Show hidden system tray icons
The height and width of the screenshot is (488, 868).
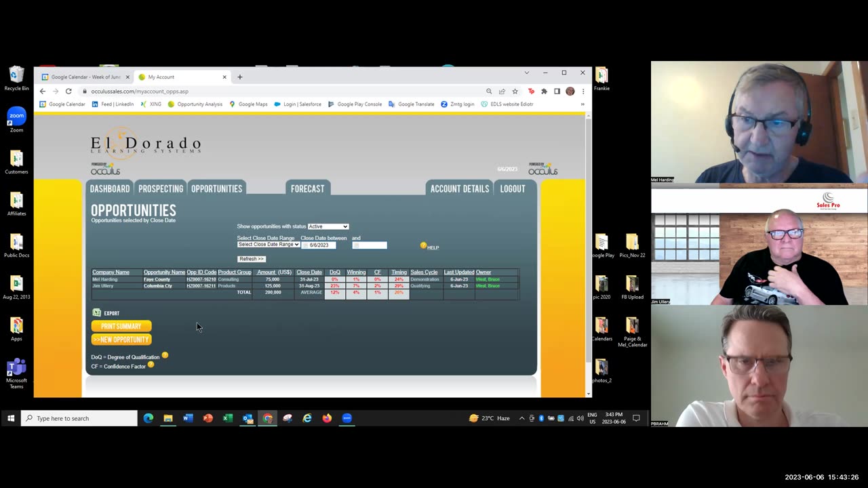pos(521,418)
